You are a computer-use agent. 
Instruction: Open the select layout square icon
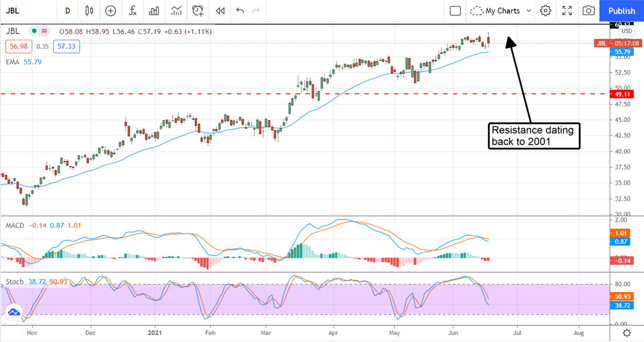tap(455, 11)
